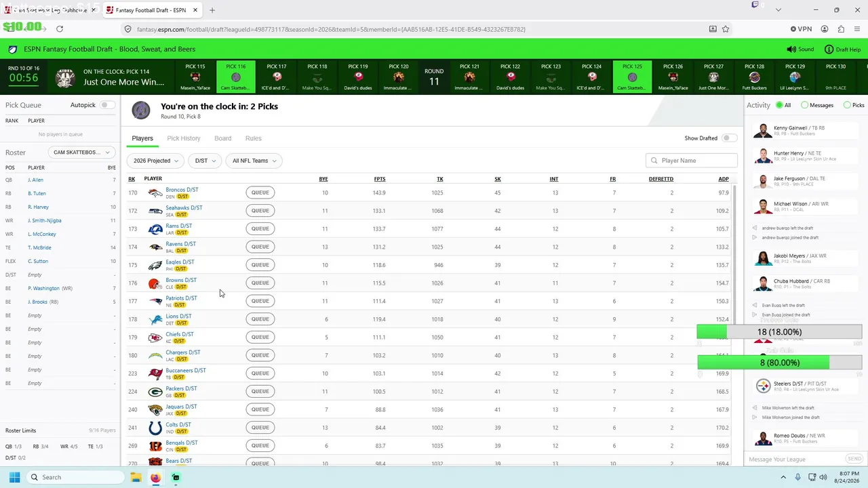
Task: Click the Browns D/ST helmet logo
Action: [x=155, y=283]
